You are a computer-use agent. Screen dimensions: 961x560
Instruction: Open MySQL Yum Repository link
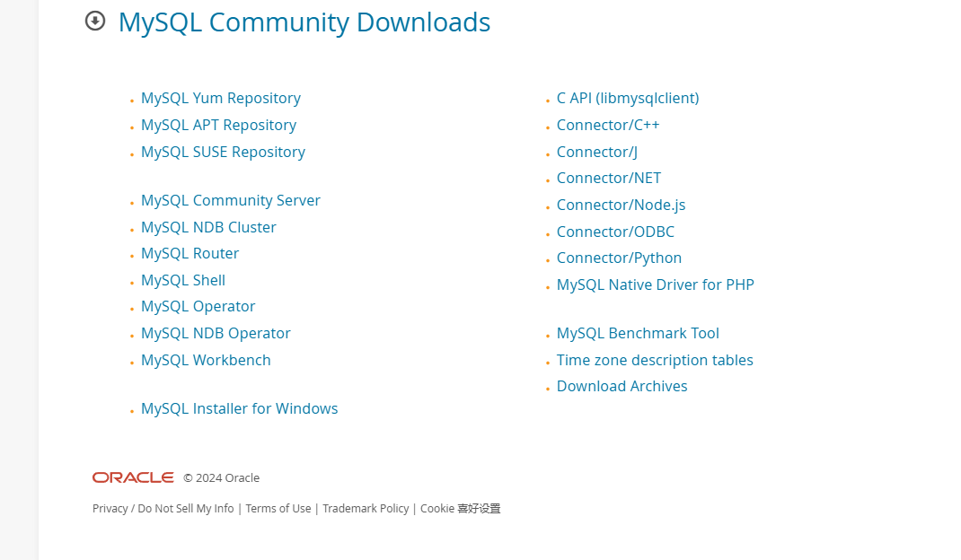[221, 98]
